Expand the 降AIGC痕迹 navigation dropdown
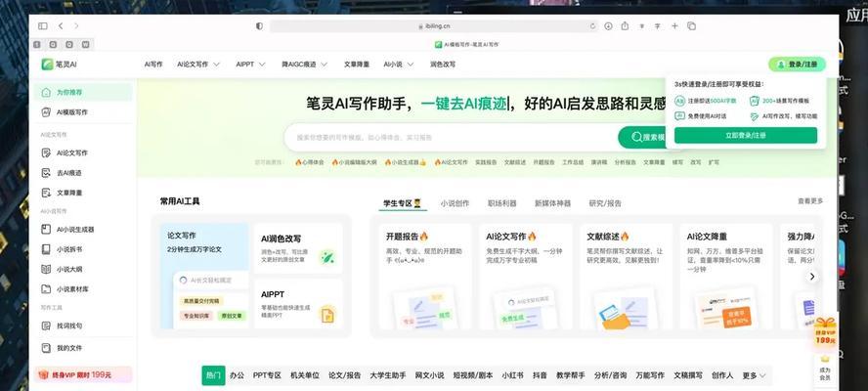Image resolution: width=868 pixels, height=391 pixels. point(304,65)
